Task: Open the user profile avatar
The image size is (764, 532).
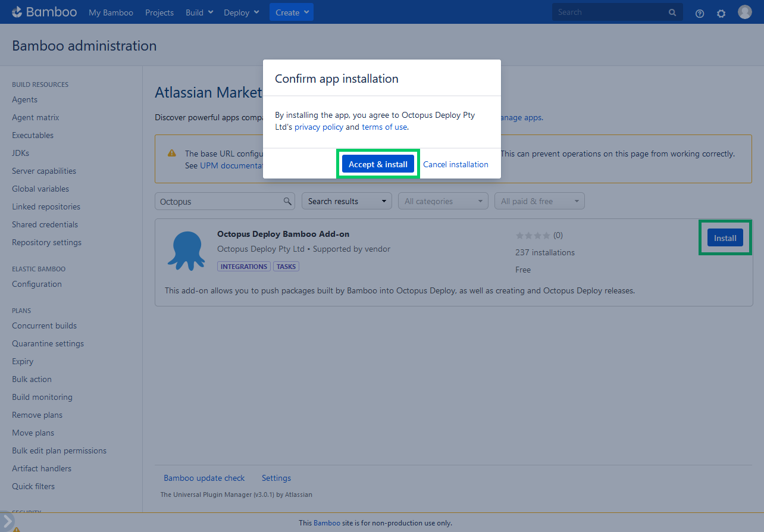Action: pos(745,12)
